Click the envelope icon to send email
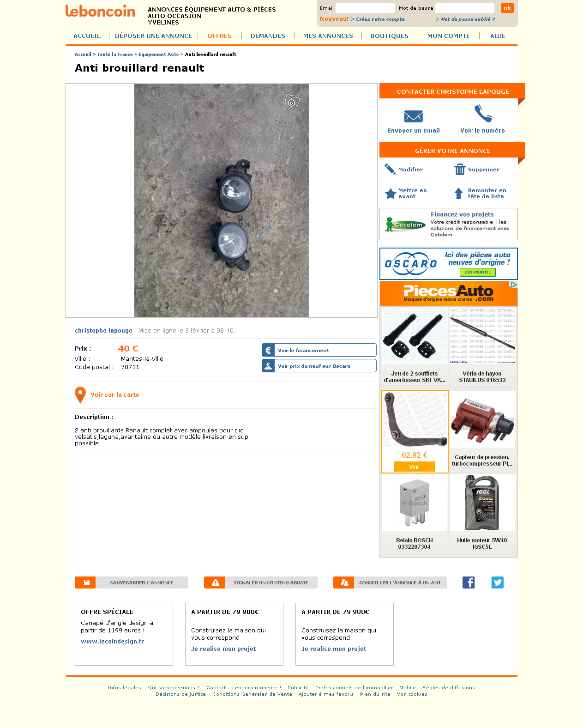Screen dimensions: 583x728 click(x=413, y=116)
